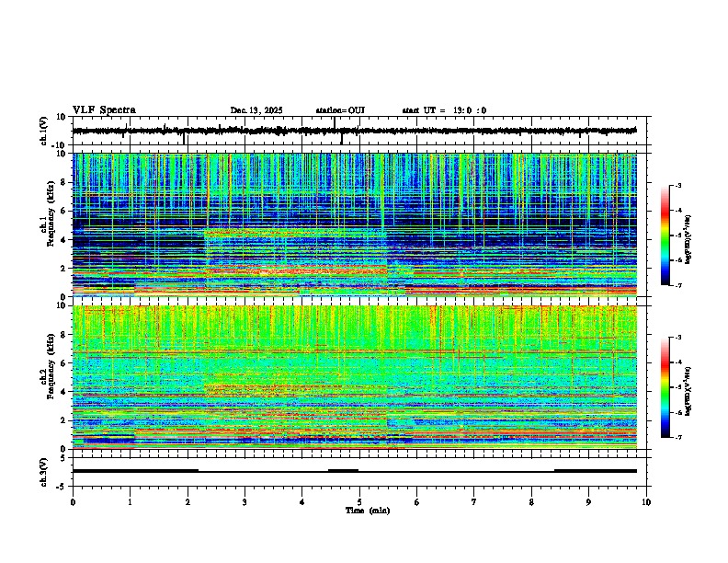
Task: Click the time axis tick label "8"
Action: pyautogui.click(x=531, y=501)
